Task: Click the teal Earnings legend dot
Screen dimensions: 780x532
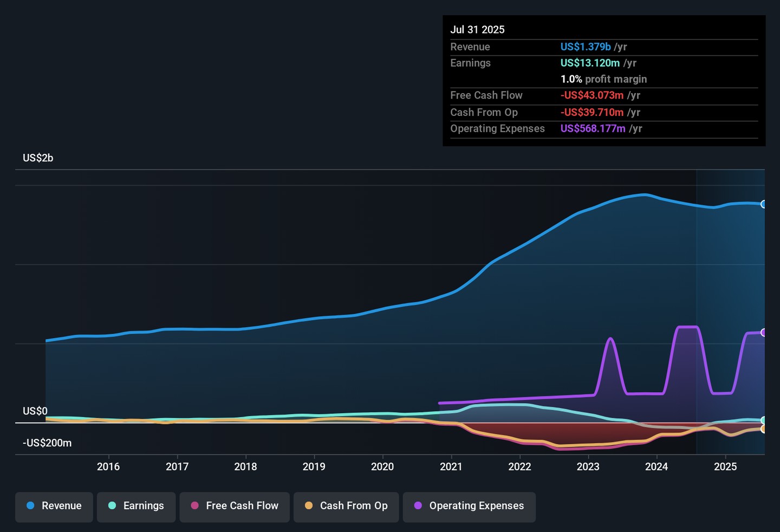Action: point(112,506)
